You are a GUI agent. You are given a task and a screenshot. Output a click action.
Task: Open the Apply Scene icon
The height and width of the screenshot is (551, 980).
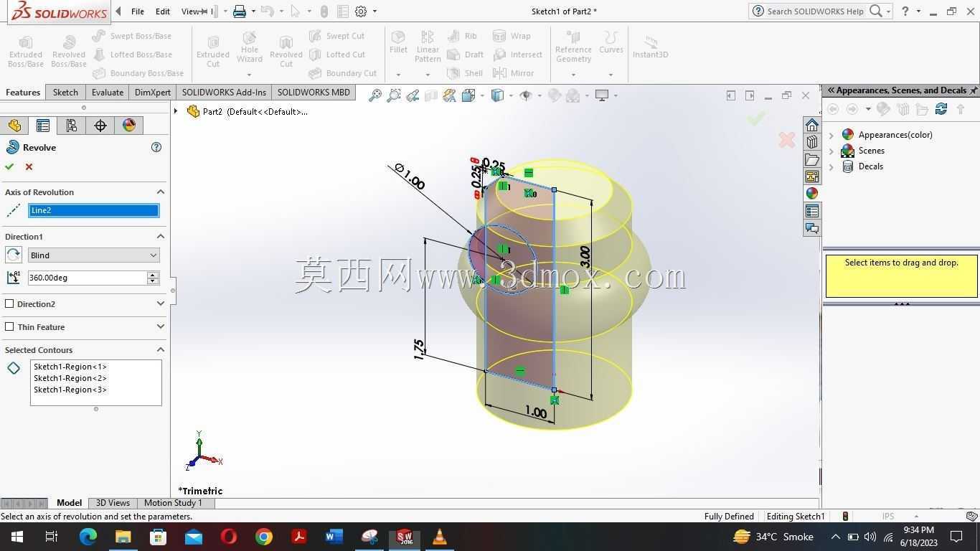573,95
